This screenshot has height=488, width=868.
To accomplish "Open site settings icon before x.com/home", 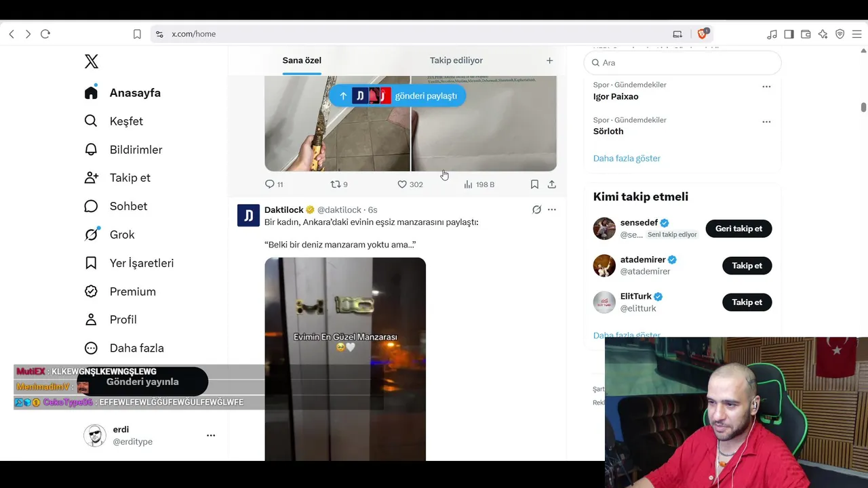I will pyautogui.click(x=159, y=34).
